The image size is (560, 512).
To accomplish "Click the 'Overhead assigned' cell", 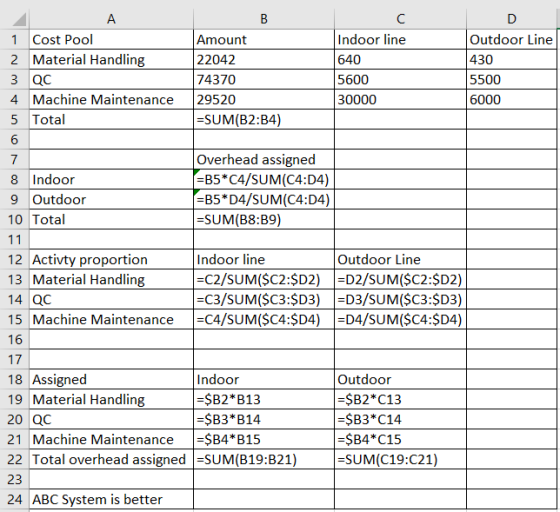I will click(x=264, y=159).
